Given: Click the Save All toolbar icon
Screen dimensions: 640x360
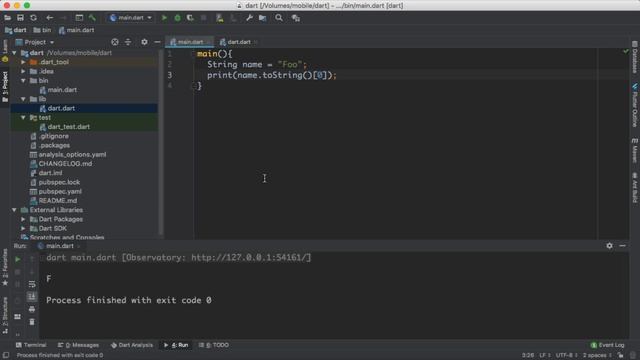Looking at the screenshot, I should 20,18.
